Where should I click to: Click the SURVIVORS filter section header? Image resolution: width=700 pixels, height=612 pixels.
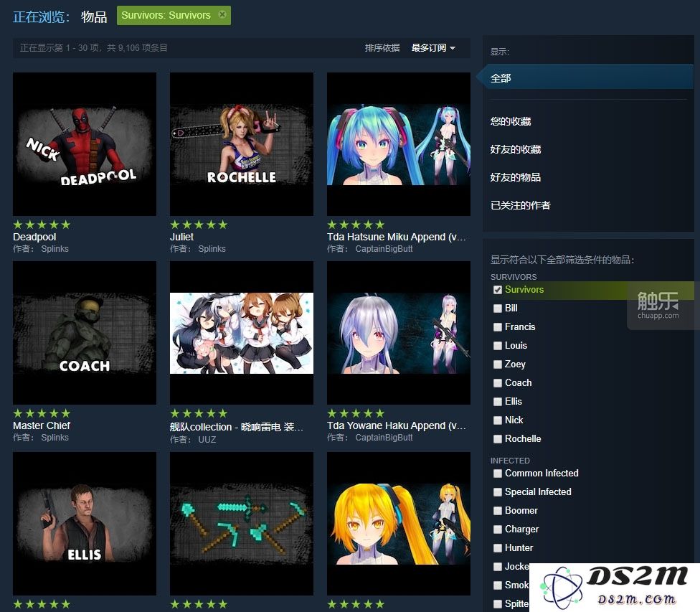pos(514,277)
